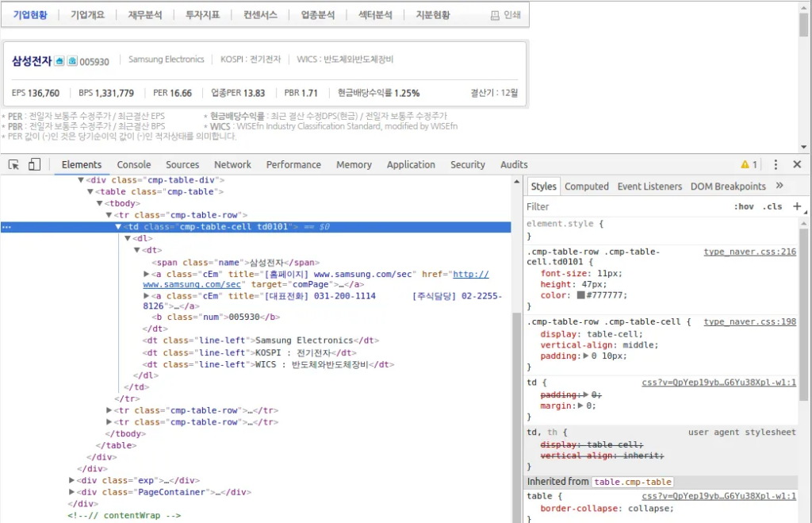
Task: Select the span class name 삼성전자 row
Action: click(x=236, y=262)
